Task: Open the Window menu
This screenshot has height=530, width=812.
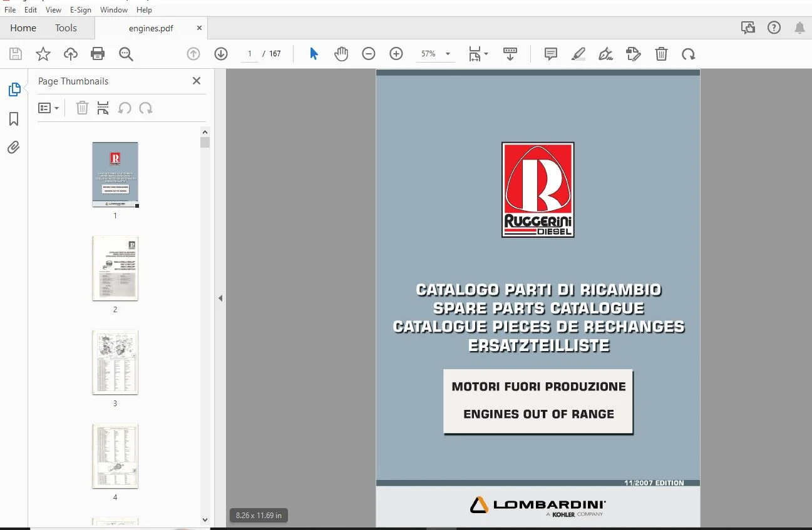Action: 114,10
